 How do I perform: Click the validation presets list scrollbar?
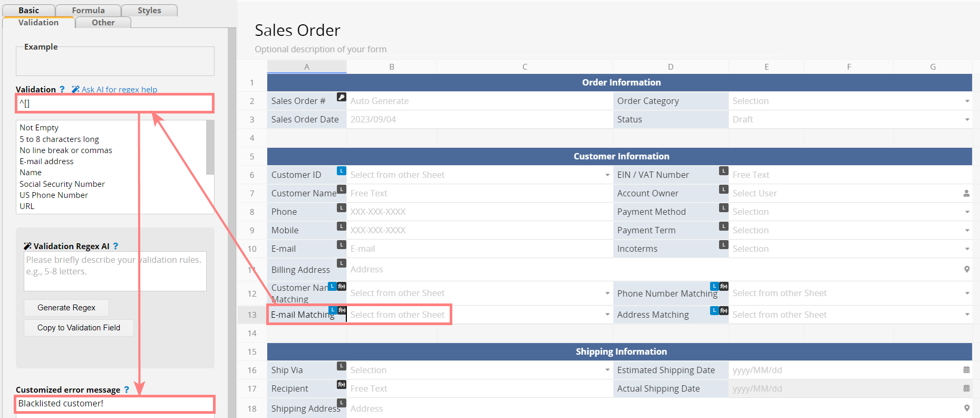pyautogui.click(x=210, y=148)
